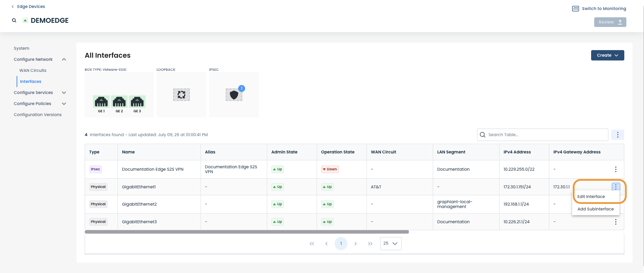Open WAN Circuits in the sidebar

pyautogui.click(x=33, y=70)
